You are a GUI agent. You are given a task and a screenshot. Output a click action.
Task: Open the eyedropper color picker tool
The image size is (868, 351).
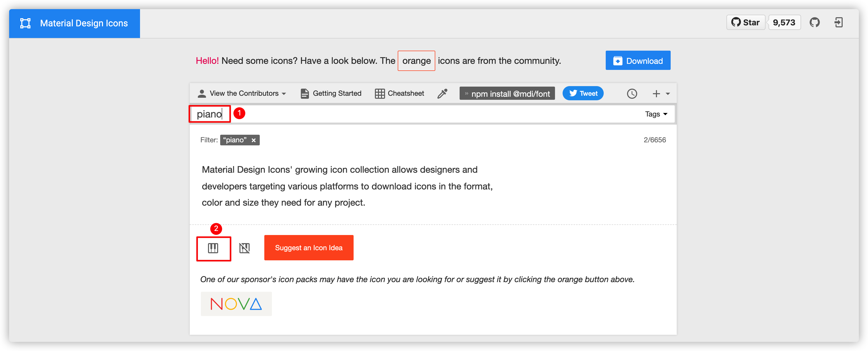442,93
